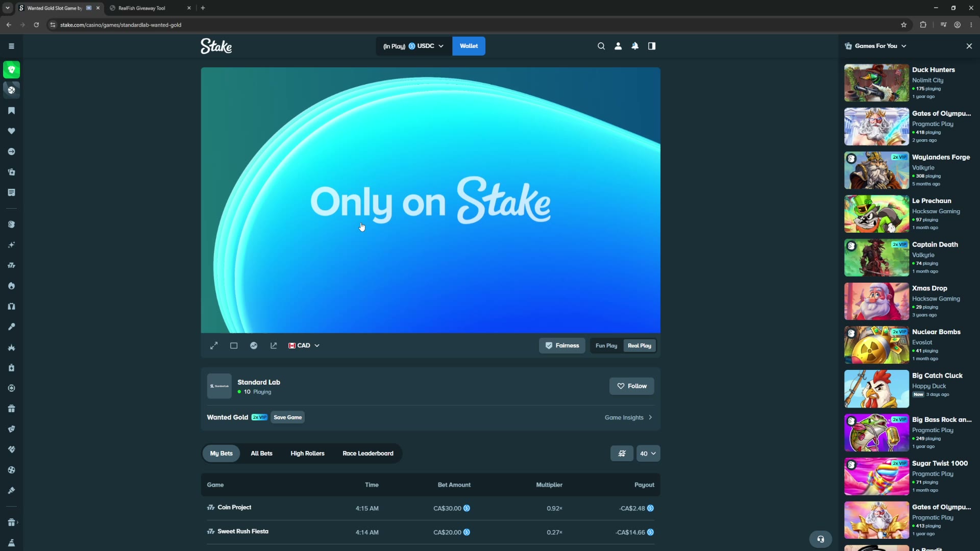
Task: Open the USDC currency dropdown
Action: (414, 46)
